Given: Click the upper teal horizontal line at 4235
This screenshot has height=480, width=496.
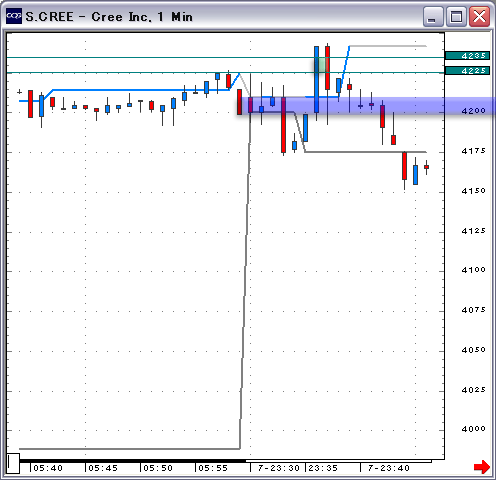Looking at the screenshot, I should click(x=226, y=58).
